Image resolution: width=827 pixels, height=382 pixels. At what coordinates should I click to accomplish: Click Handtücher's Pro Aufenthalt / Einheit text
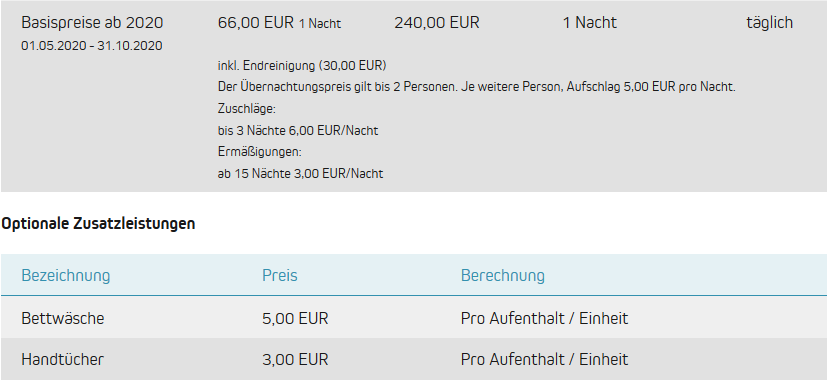tap(544, 360)
